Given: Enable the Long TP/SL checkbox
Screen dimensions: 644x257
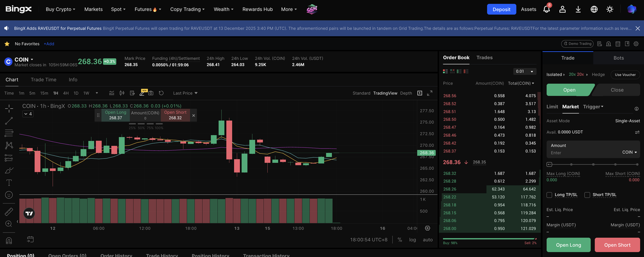Looking at the screenshot, I should pyautogui.click(x=549, y=195).
